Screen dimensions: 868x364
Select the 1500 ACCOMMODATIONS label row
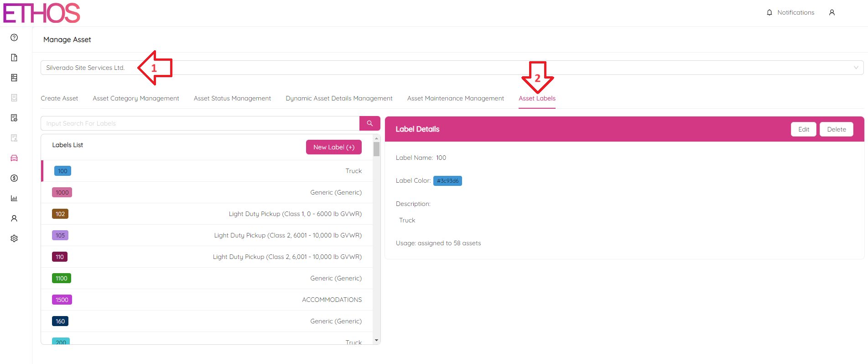tap(207, 300)
